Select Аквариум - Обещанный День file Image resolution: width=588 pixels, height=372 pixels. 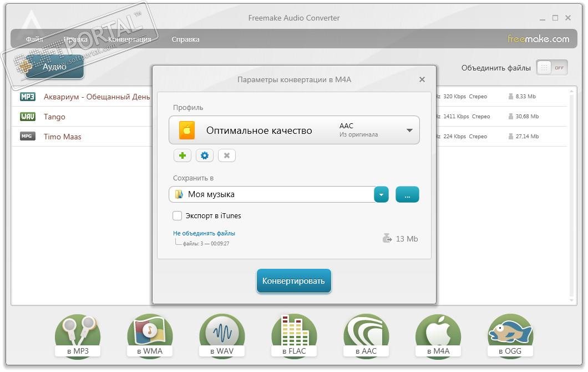pos(97,97)
